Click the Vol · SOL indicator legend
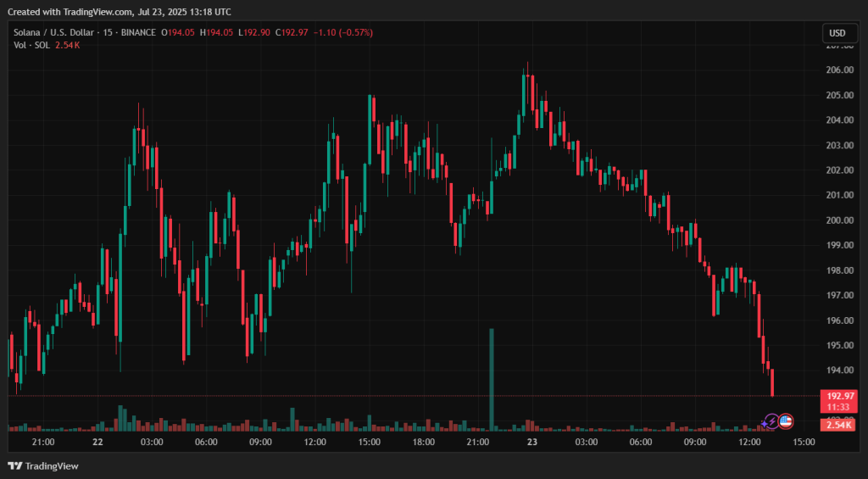This screenshot has width=868, height=479. click(x=31, y=45)
